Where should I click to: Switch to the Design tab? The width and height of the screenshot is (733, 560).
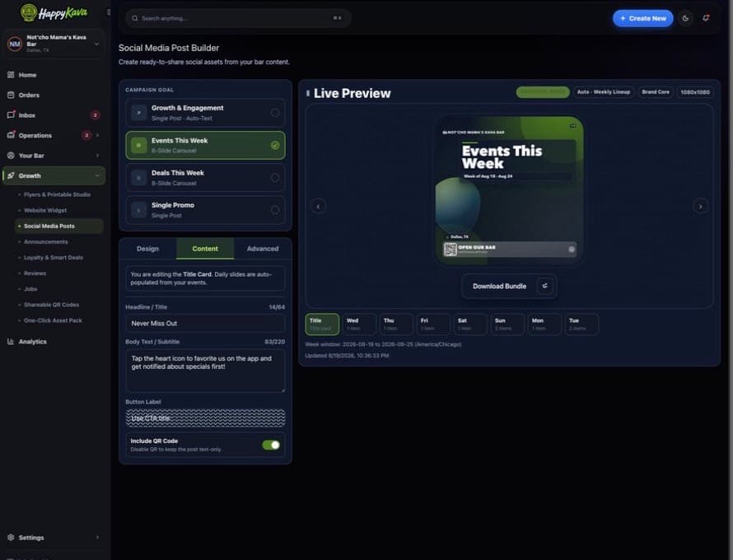click(x=147, y=249)
